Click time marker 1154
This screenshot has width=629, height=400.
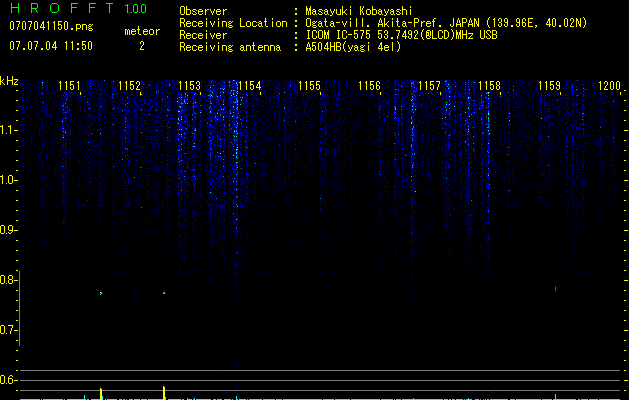(x=249, y=86)
